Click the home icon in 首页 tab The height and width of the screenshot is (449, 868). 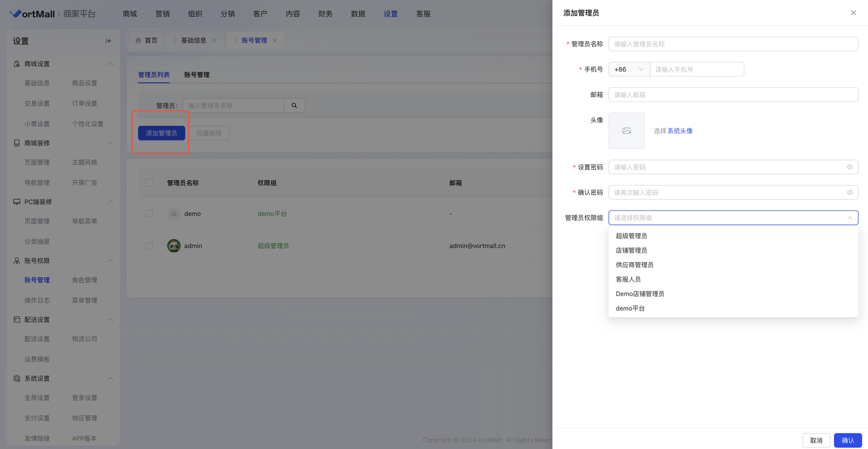click(x=138, y=40)
